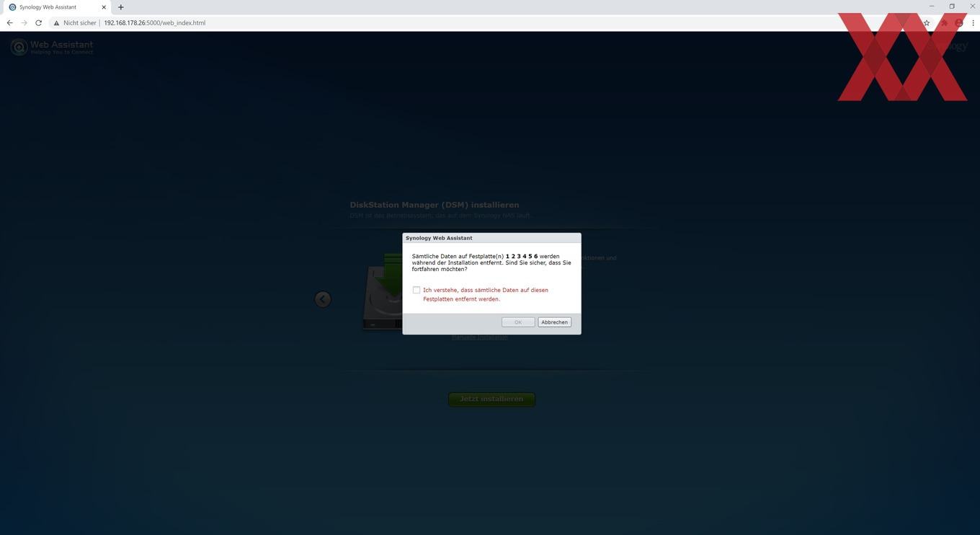Click the greyed-out OK button

point(518,322)
